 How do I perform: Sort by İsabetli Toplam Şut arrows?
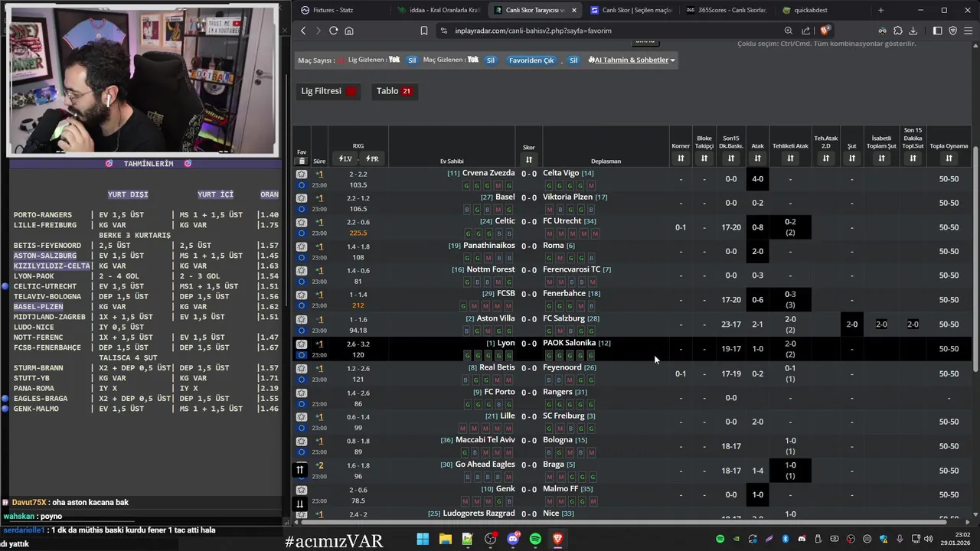point(881,158)
